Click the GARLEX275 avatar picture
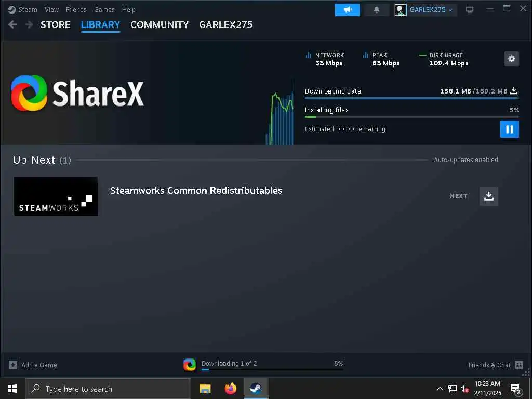 (401, 10)
